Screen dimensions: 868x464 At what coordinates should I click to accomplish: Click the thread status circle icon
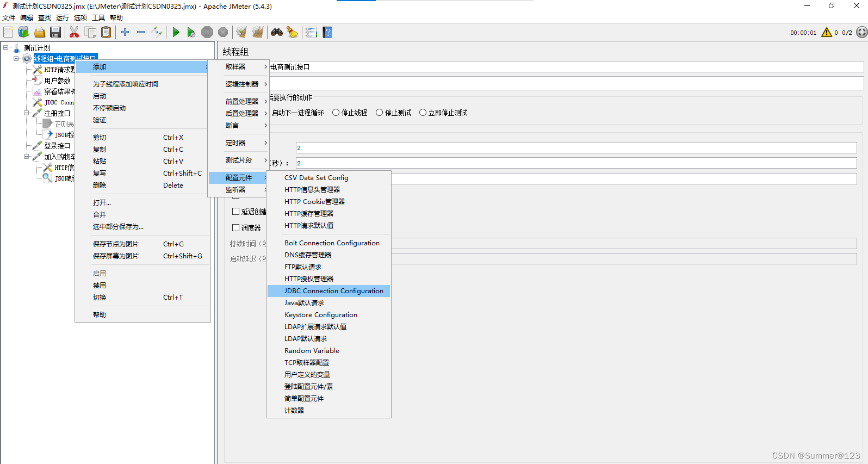click(x=862, y=33)
